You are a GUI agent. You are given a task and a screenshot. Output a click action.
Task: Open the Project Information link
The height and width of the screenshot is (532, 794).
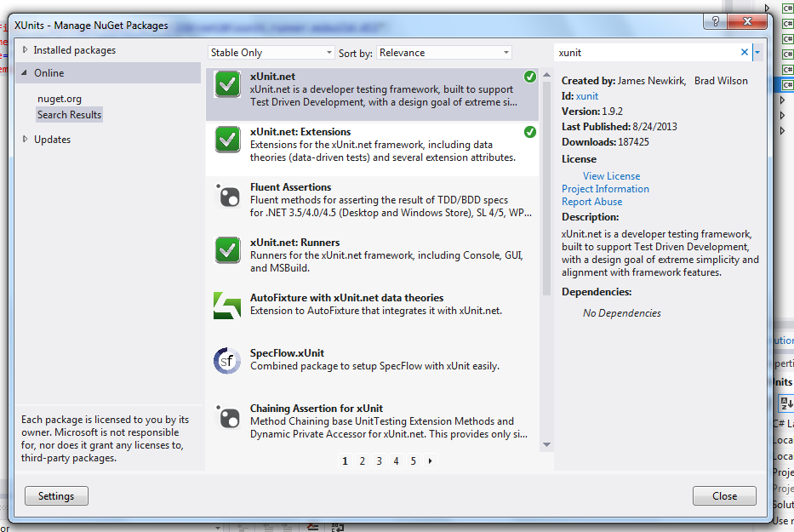coord(605,188)
